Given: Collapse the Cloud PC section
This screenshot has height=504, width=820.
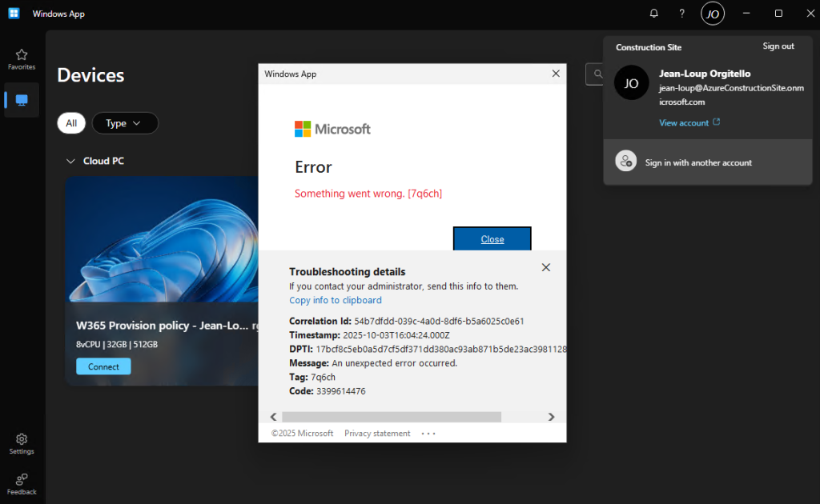Looking at the screenshot, I should tap(70, 161).
